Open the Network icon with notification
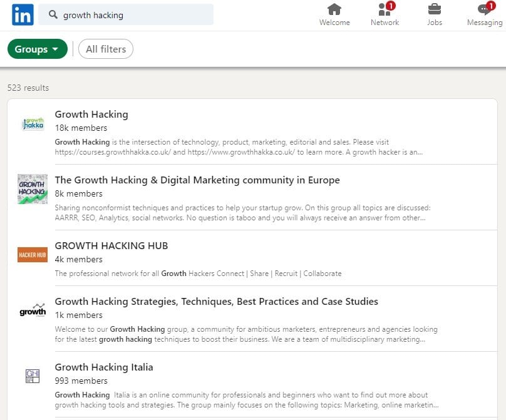 point(386,9)
